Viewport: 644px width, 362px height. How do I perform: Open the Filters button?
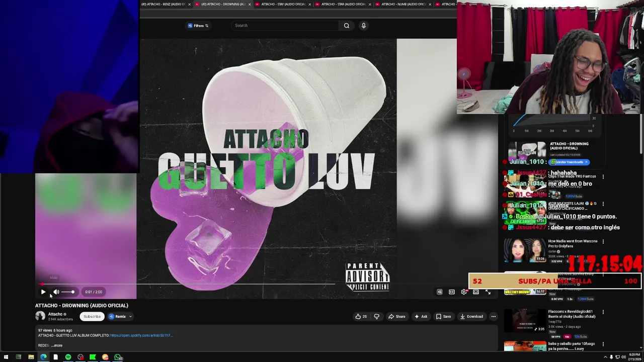(198, 26)
